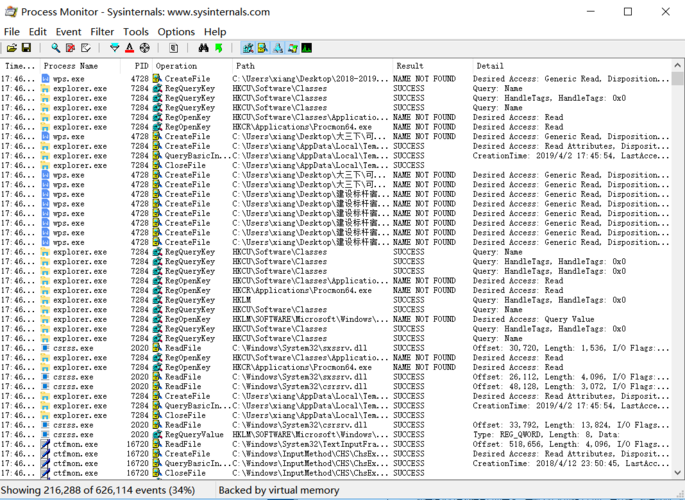Click the registry icon in the RegQueryValue row
This screenshot has width=685, height=500.
tap(157, 434)
